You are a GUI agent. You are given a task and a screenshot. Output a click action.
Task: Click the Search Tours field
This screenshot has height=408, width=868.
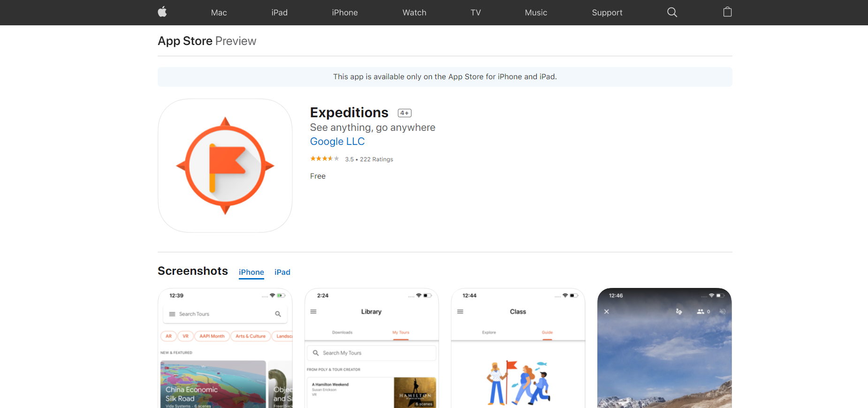click(225, 314)
